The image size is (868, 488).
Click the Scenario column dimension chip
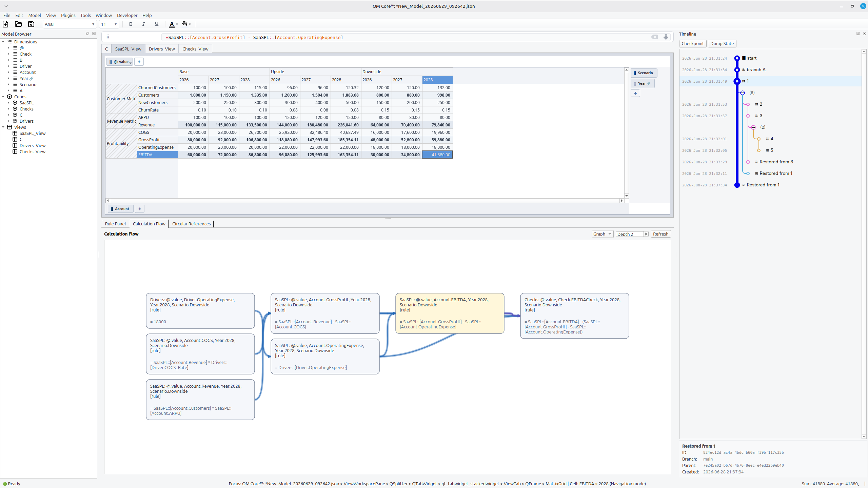click(x=644, y=73)
